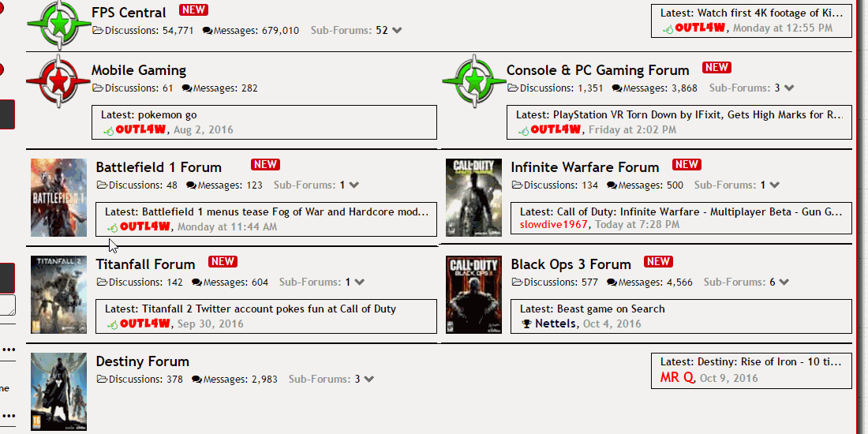Viewport: 868px width, 434px height.
Task: Click 'Discussions: 54,771' text
Action: (x=149, y=31)
